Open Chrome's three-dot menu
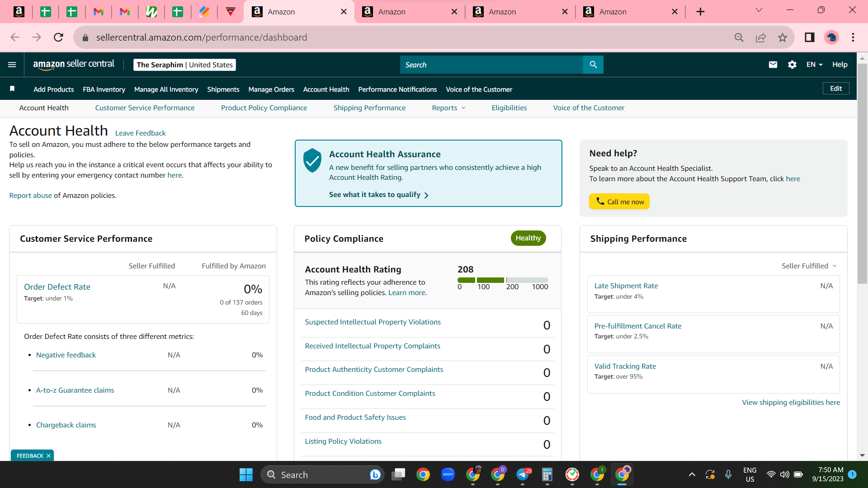Viewport: 868px width, 488px height. 853,38
